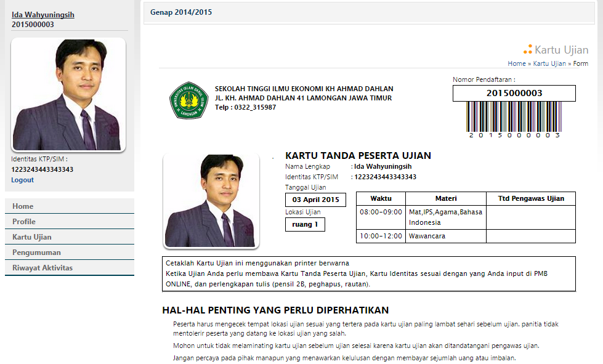Click the Ida Wahyuningsih name link in the sidebar
The height and width of the screenshot is (364, 603).
pyautogui.click(x=43, y=15)
